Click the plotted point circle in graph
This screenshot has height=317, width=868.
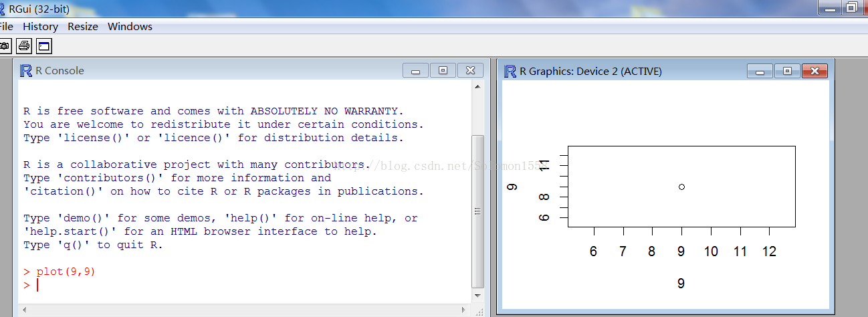pos(681,187)
